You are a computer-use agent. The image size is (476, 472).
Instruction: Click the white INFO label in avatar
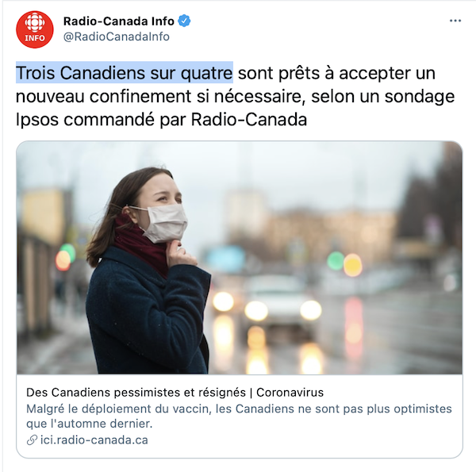[x=35, y=38]
